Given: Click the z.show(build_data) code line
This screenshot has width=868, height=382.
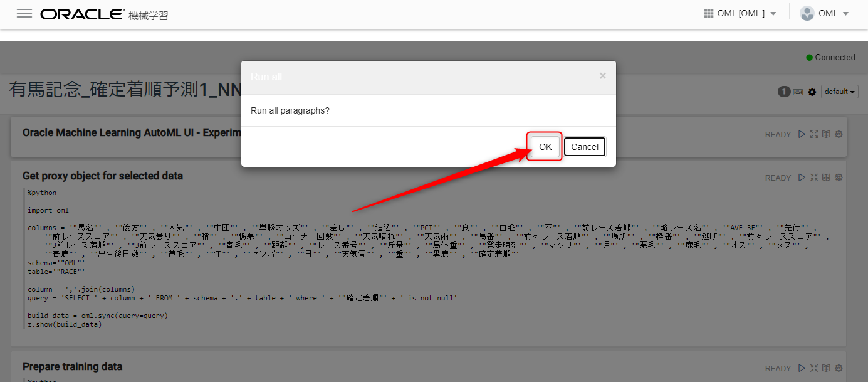Looking at the screenshot, I should pos(65,324).
